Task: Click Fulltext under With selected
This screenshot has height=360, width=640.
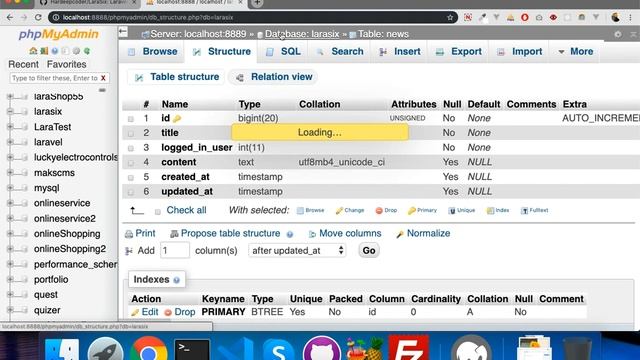Action: (x=535, y=210)
